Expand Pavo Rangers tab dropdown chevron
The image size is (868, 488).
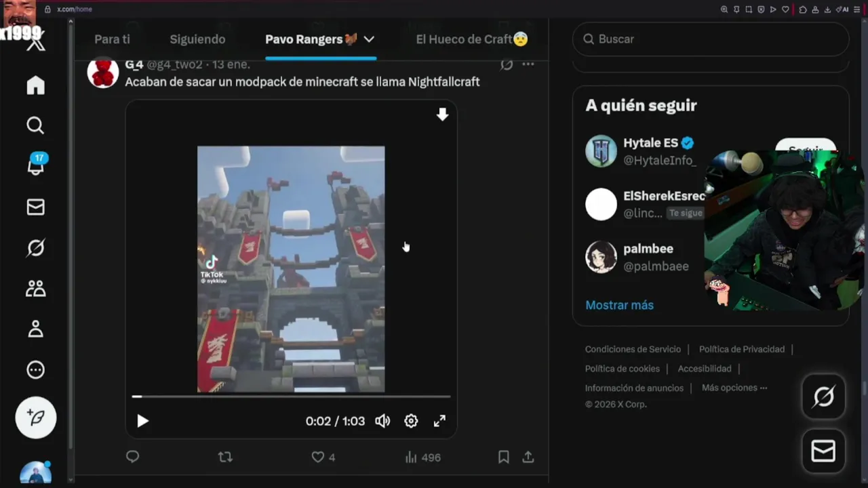coord(369,39)
